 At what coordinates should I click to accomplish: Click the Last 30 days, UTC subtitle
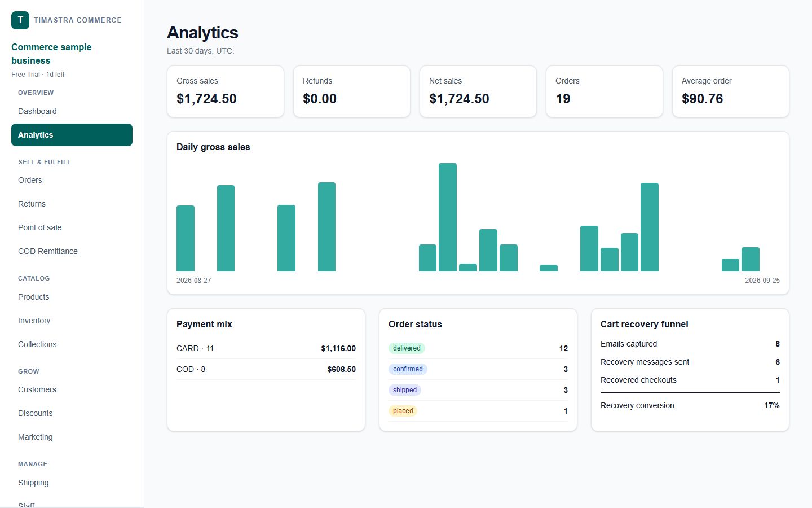coord(201,51)
